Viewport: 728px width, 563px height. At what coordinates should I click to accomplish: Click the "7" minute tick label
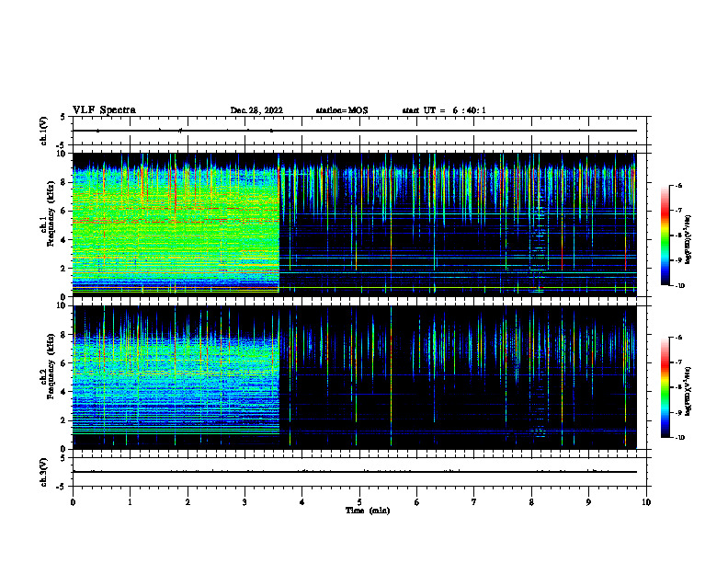tap(474, 502)
